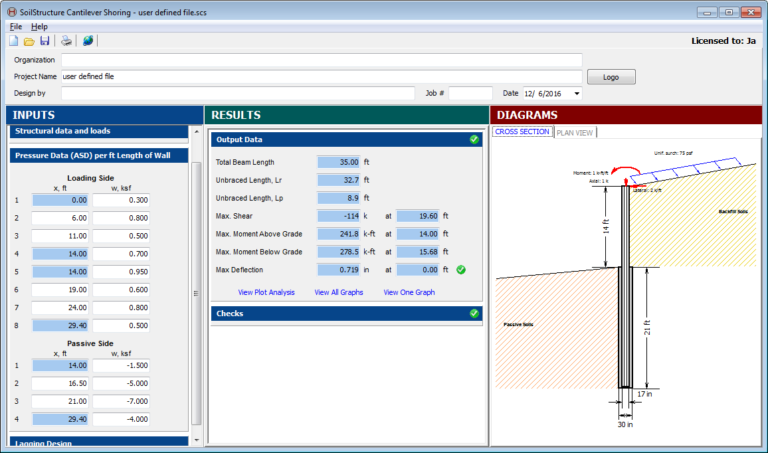Click Loading Side row 3 x value 11.00

[60, 236]
